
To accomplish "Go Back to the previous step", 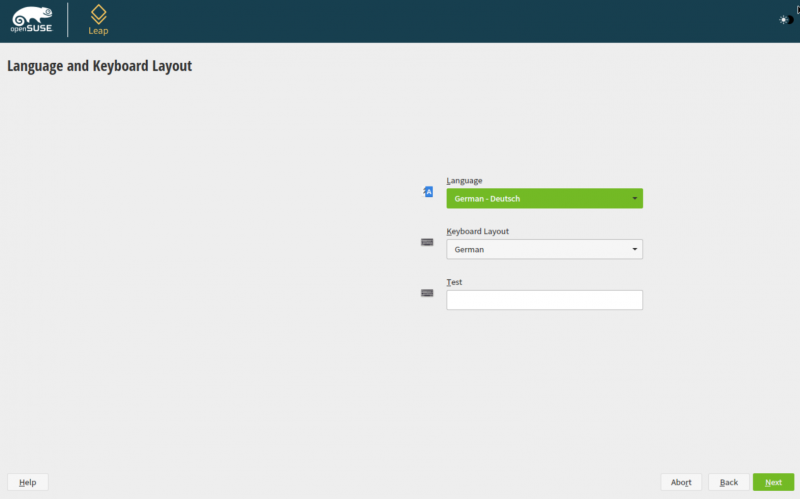I will click(x=729, y=482).
